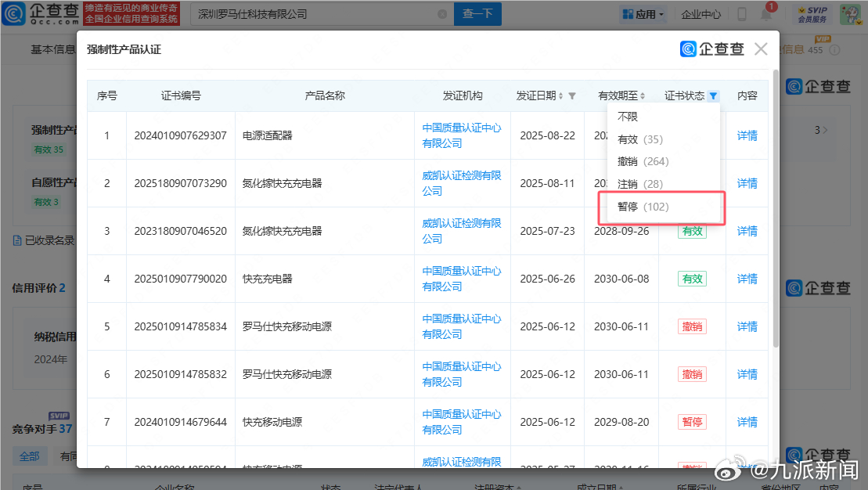
Task: Click the 暂停 status tag in row 7
Action: 692,422
